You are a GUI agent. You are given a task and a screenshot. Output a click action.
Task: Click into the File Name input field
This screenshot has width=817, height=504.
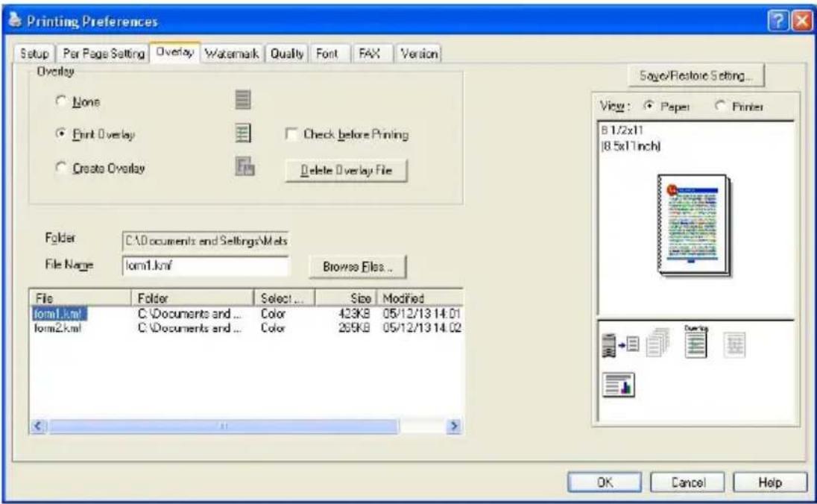click(205, 266)
